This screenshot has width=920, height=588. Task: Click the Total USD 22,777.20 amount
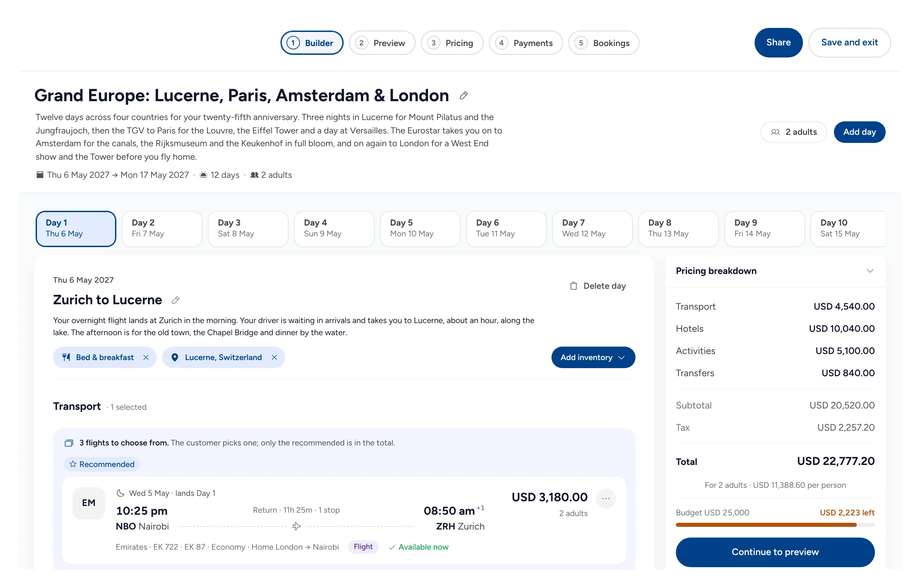(x=836, y=461)
